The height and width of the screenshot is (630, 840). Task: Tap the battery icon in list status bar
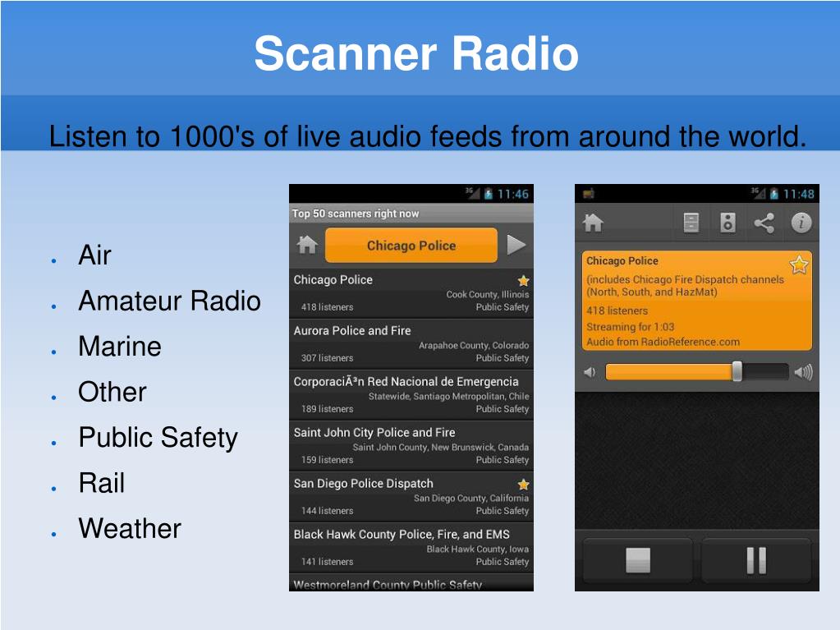tap(488, 194)
